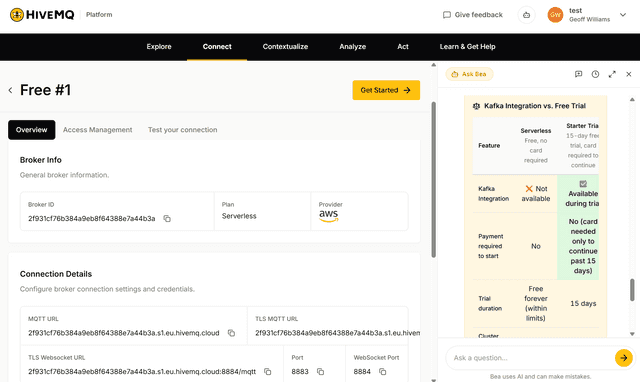The height and width of the screenshot is (382, 640).
Task: Open the Act navigation item
Action: [x=403, y=47]
